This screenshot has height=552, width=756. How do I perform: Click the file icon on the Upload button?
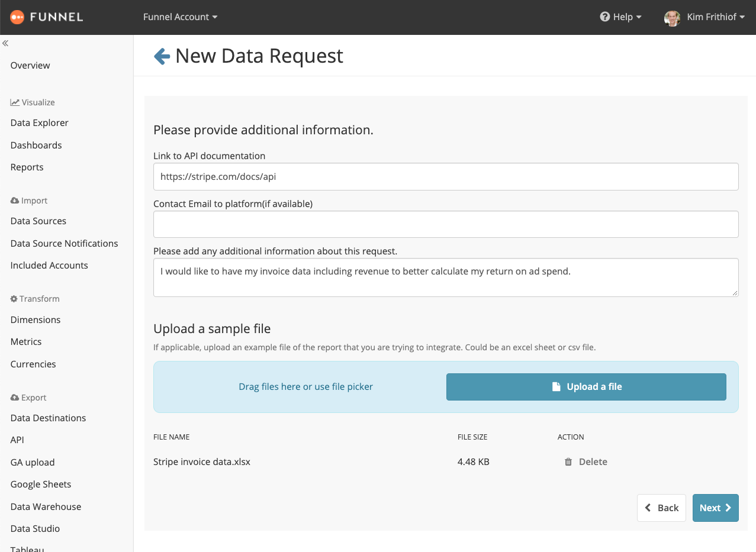(x=556, y=387)
